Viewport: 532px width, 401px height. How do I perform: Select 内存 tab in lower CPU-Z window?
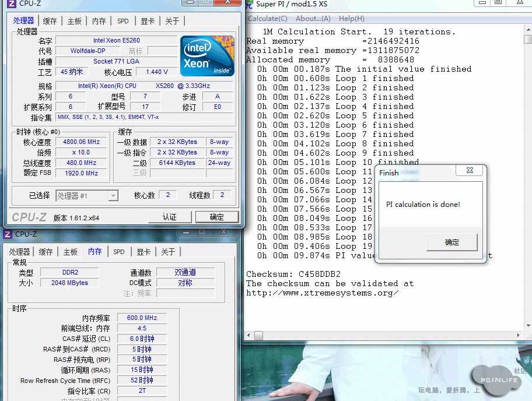point(95,252)
